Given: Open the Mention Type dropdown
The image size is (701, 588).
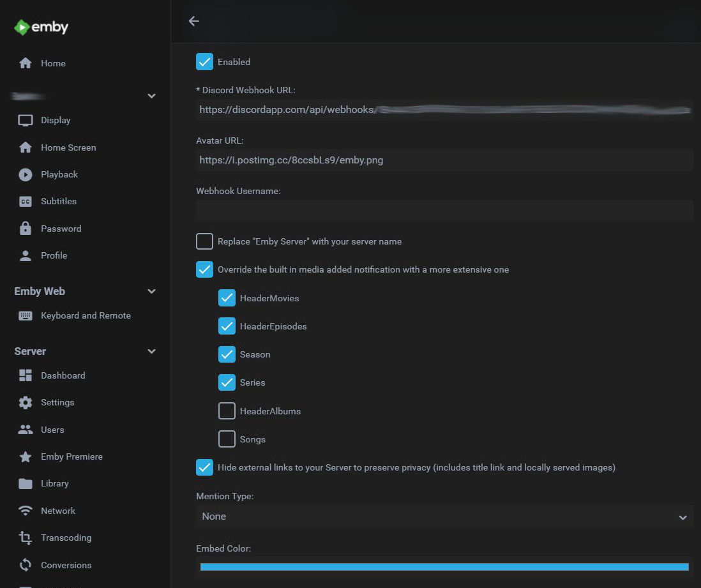Looking at the screenshot, I should coord(444,516).
